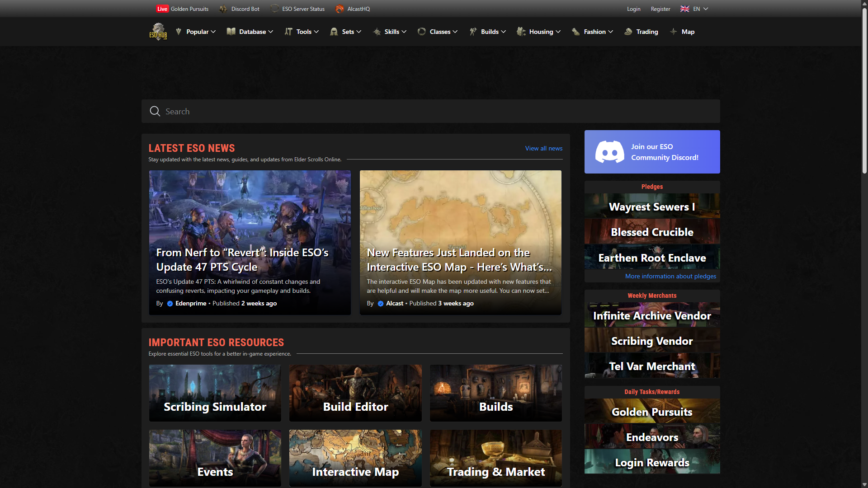Expand the Skills dropdown chevron
The width and height of the screenshot is (868, 488).
click(x=404, y=32)
